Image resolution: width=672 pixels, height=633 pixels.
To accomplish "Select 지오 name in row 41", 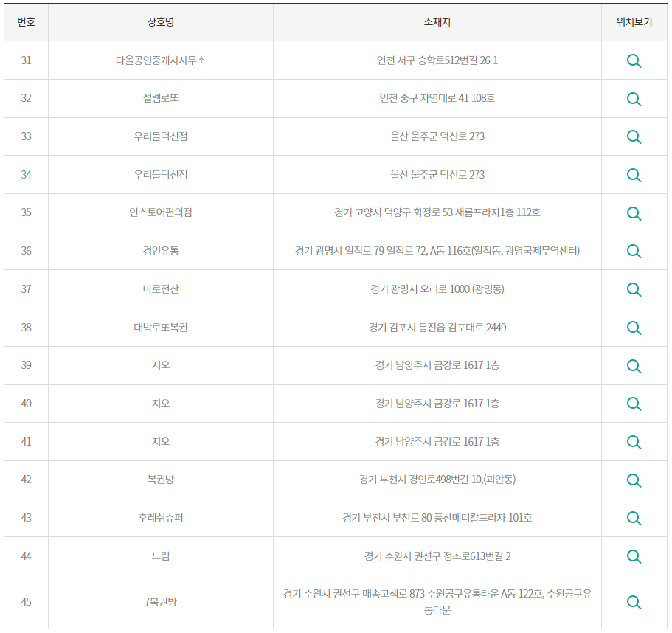I will tap(161, 441).
